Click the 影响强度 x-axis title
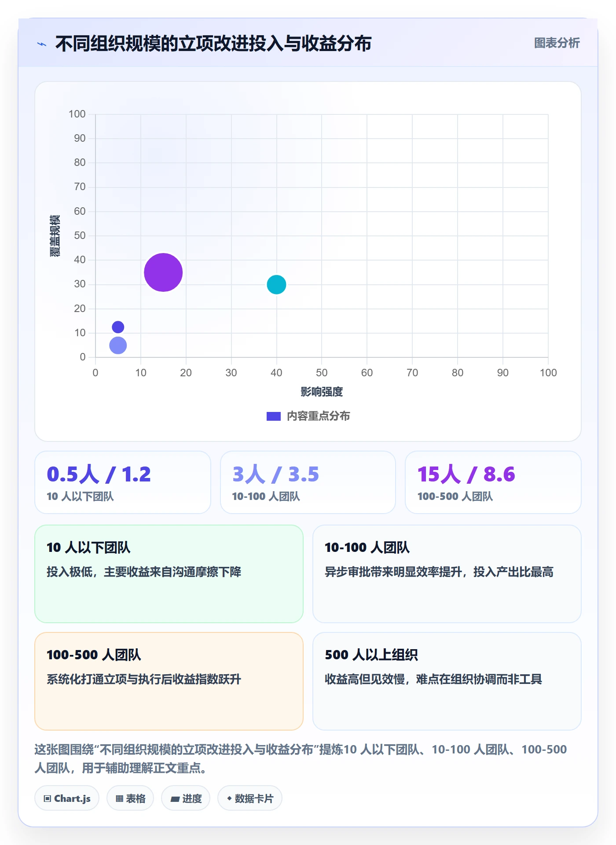Image resolution: width=616 pixels, height=845 pixels. (322, 392)
